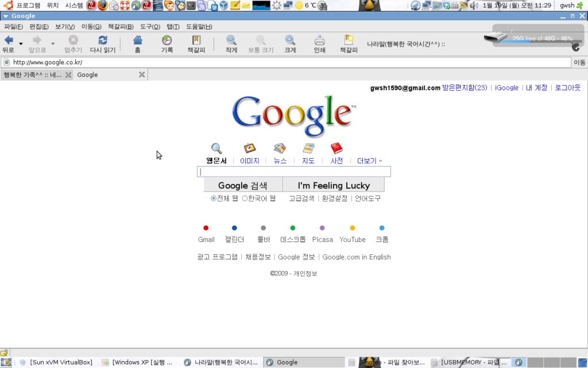Open the 도움말(H) menu
This screenshot has height=368, width=588.
pyautogui.click(x=199, y=26)
